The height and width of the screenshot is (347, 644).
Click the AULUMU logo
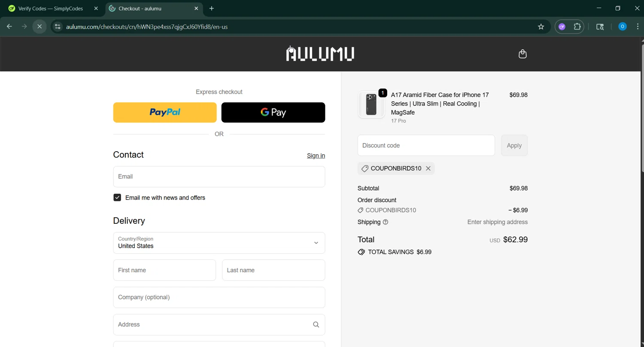click(x=320, y=54)
